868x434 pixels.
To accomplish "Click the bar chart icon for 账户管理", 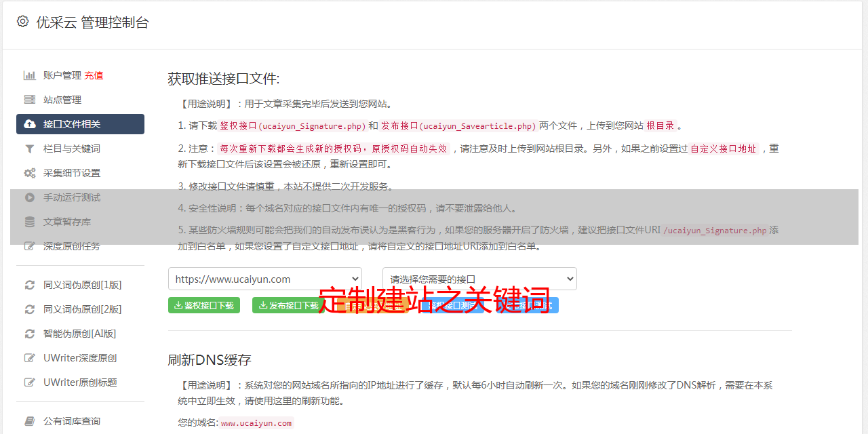I will click(x=30, y=75).
